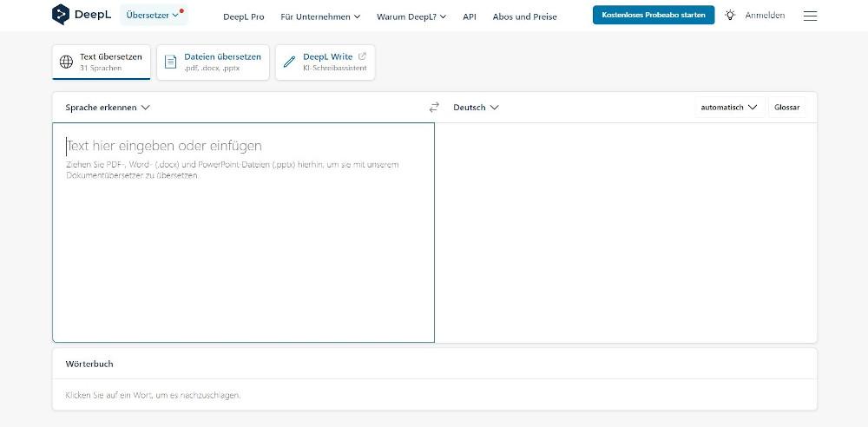Open the Sprache erkennen source language dropdown
The height and width of the screenshot is (427, 868).
[108, 108]
